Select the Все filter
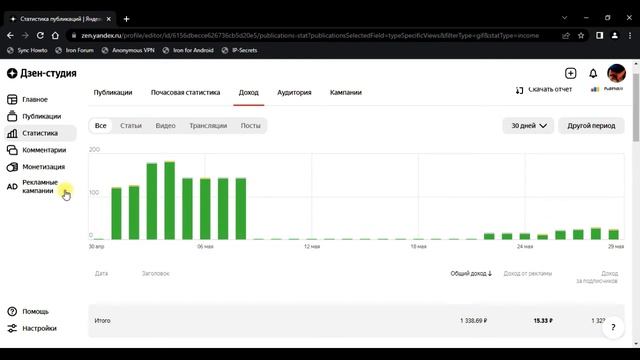This screenshot has height=360, width=640. 100,126
